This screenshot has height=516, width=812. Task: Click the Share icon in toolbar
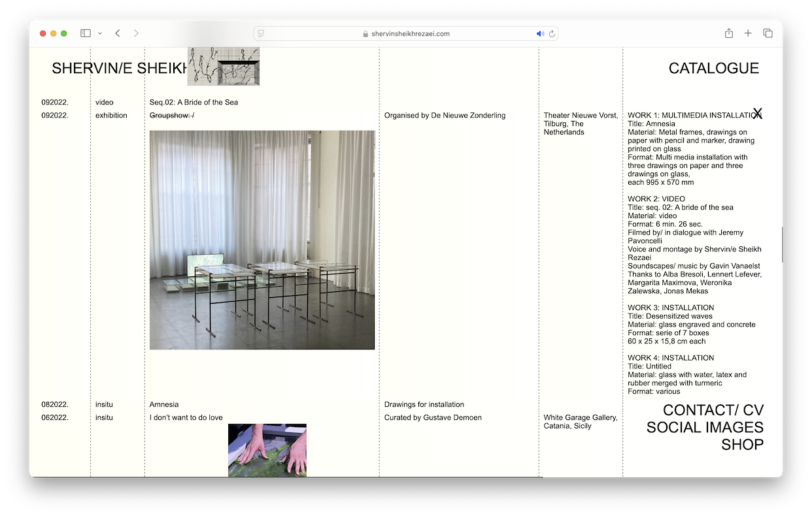tap(729, 33)
